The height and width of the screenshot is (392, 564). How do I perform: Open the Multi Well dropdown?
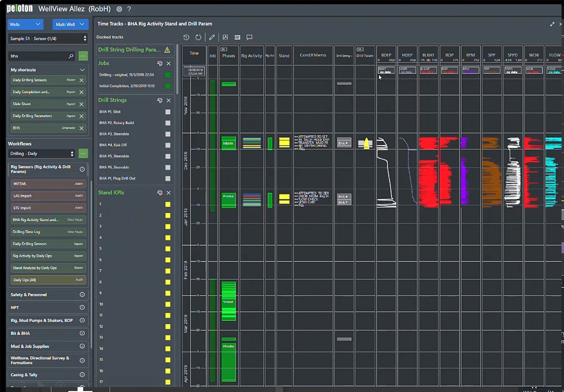tap(70, 24)
